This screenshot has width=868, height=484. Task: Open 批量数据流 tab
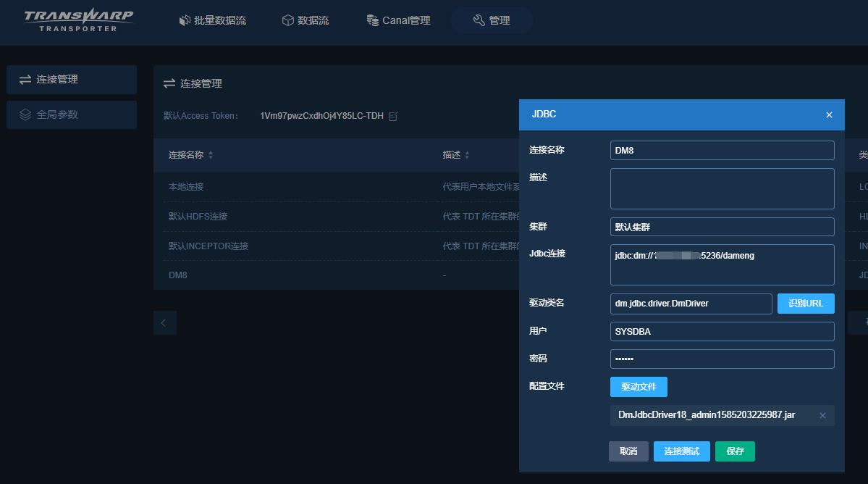tap(212, 20)
